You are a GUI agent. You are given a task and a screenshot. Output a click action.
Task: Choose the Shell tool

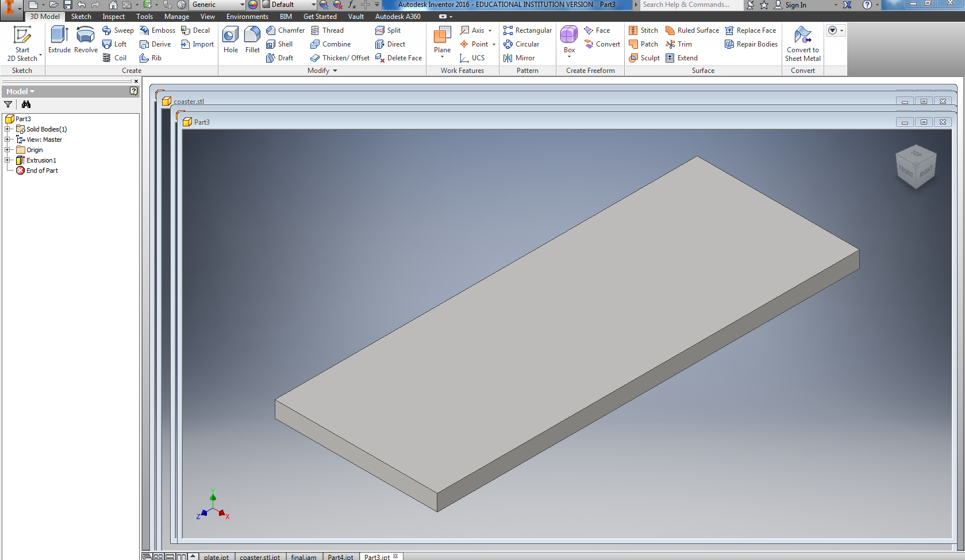pos(279,44)
